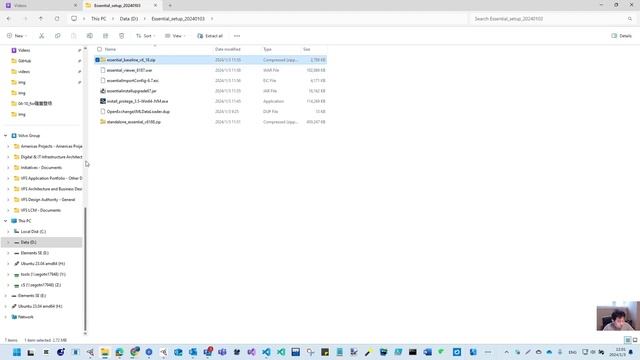Click the Rename icon in toolbar

pos(90,36)
